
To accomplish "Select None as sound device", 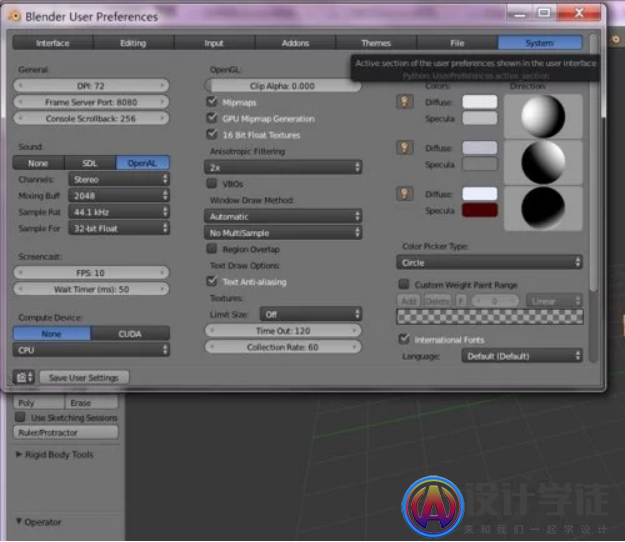I will tap(38, 163).
